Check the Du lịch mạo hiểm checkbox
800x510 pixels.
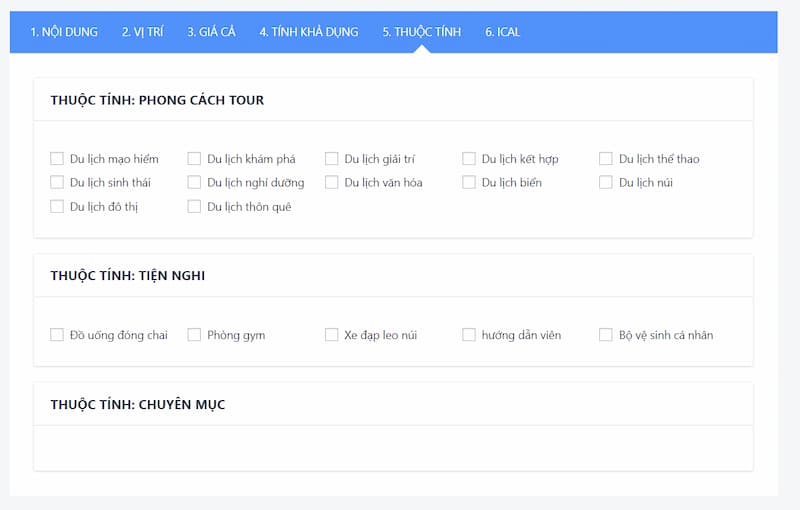[57, 159]
